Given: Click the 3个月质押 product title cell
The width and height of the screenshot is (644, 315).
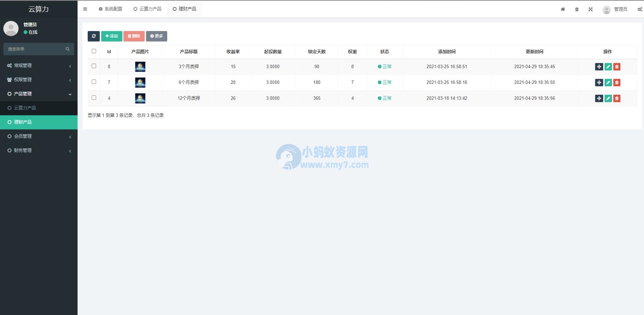Looking at the screenshot, I should click(189, 67).
